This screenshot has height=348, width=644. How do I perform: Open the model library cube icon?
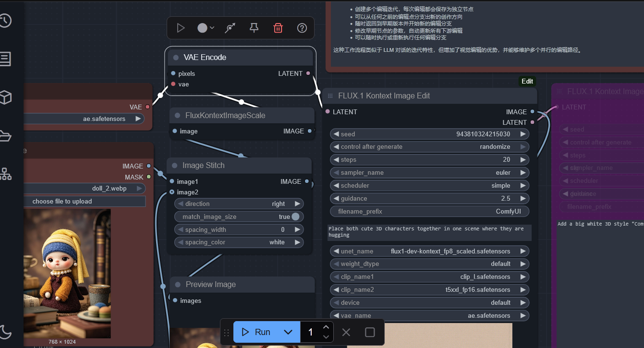(5, 98)
